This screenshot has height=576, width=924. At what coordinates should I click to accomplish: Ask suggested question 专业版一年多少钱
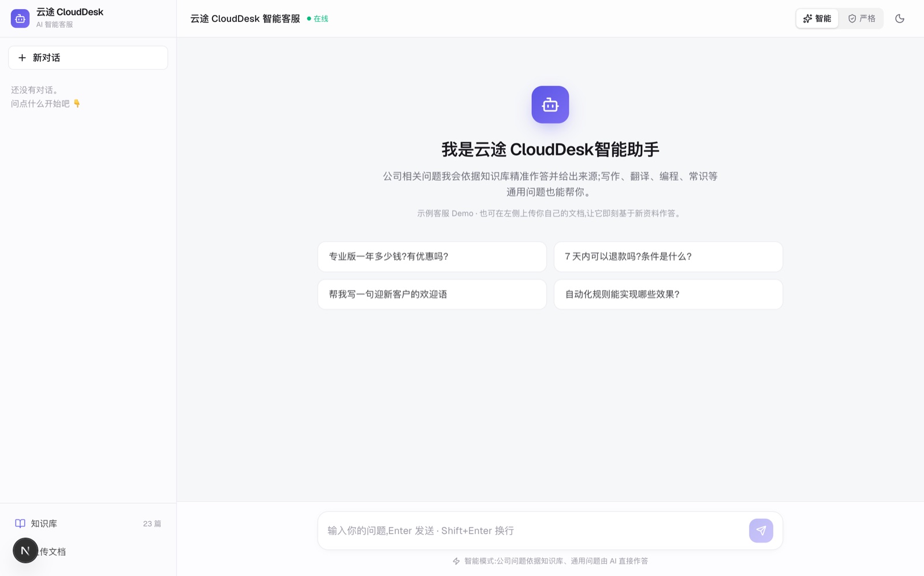pyautogui.click(x=432, y=257)
